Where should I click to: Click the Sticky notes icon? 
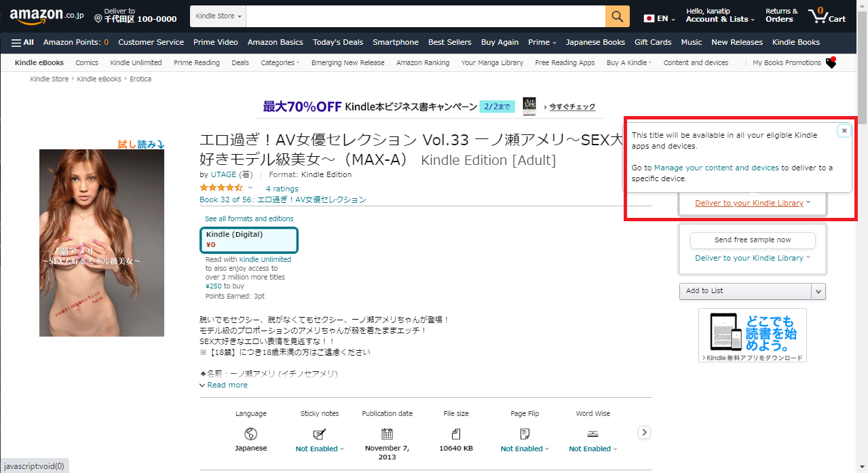[x=319, y=434]
